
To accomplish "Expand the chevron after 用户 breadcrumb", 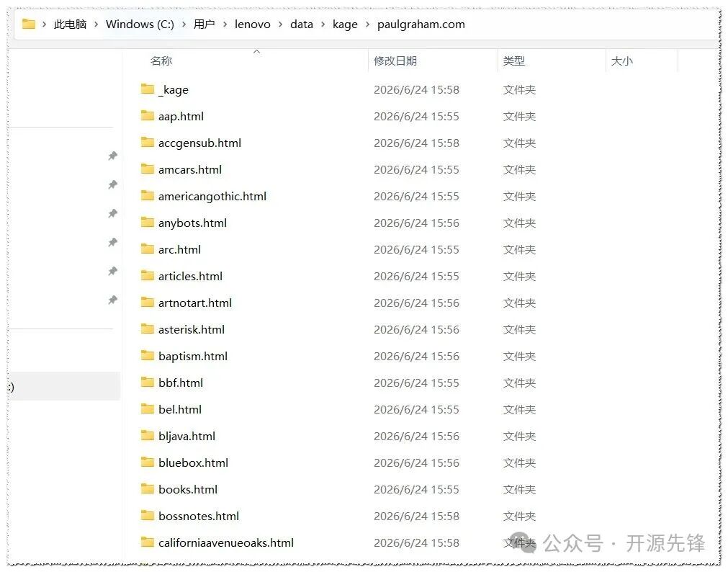I will [225, 24].
